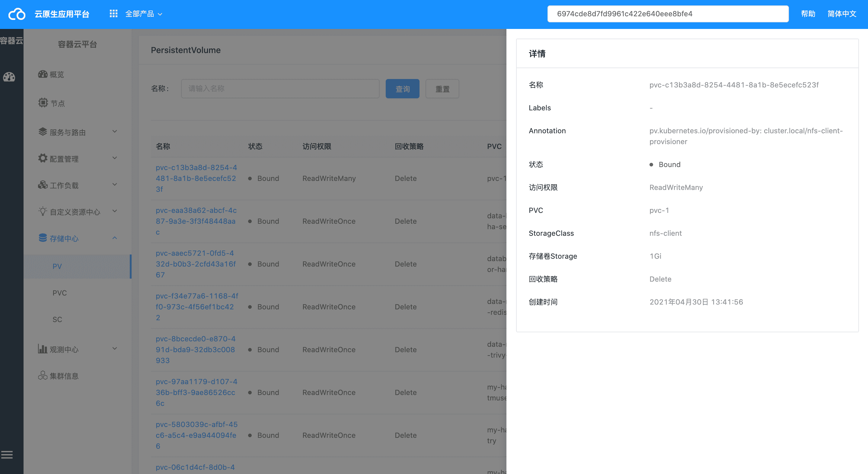Viewport: 868px width, 474px height.
Task: Click the 详情 panel title
Action: pos(537,54)
